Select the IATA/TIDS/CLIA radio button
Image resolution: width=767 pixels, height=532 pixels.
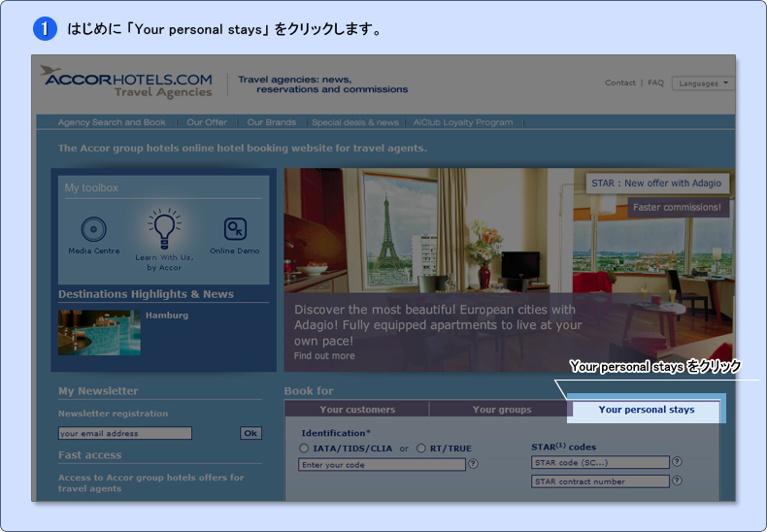[304, 448]
